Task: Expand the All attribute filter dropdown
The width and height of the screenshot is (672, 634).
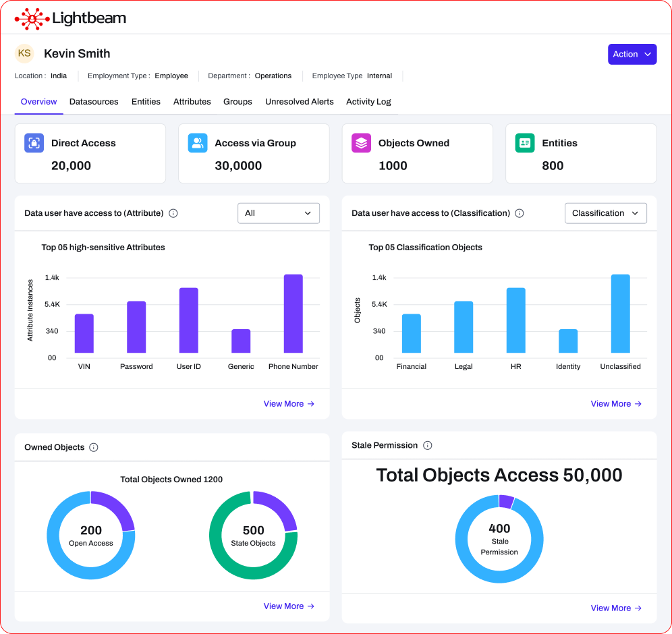Action: (279, 213)
